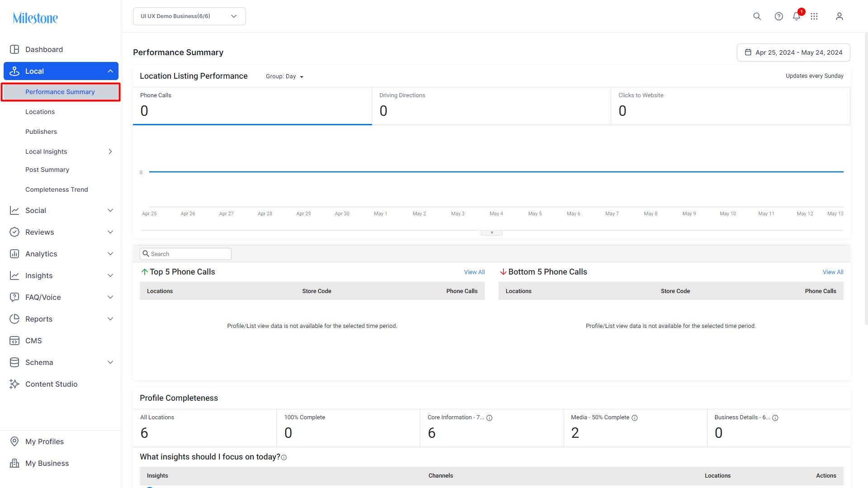
Task: Open the date range picker button
Action: (793, 52)
